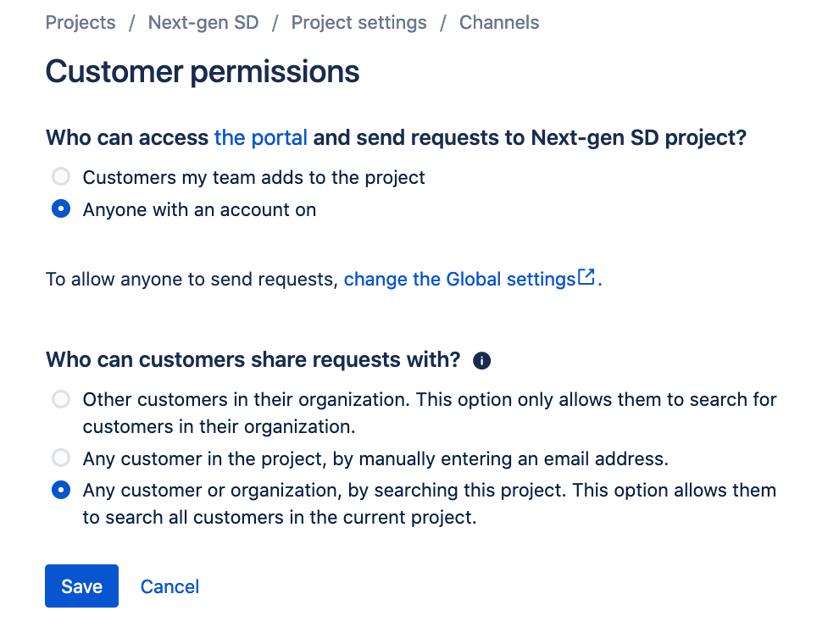This screenshot has width=839, height=644.
Task: Click the info icon beside share requests heading
Action: click(x=482, y=361)
